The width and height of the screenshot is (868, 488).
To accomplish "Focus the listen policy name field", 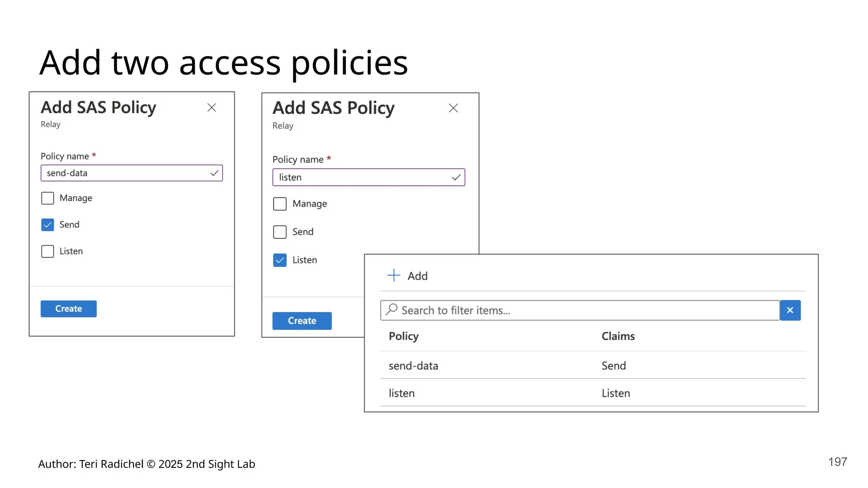I will (369, 177).
